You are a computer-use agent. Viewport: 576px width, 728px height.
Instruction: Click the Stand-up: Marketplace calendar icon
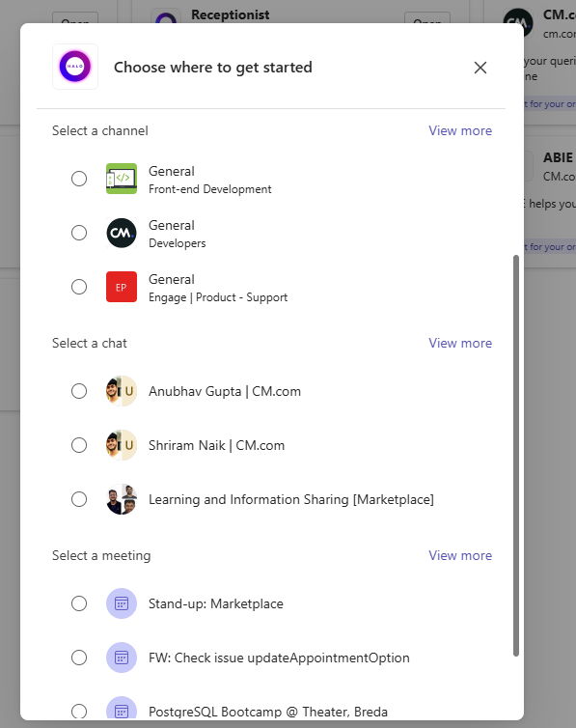[122, 603]
